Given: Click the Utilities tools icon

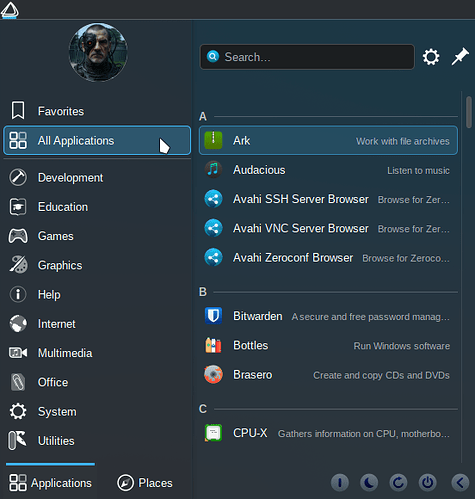Looking at the screenshot, I should click(17, 441).
